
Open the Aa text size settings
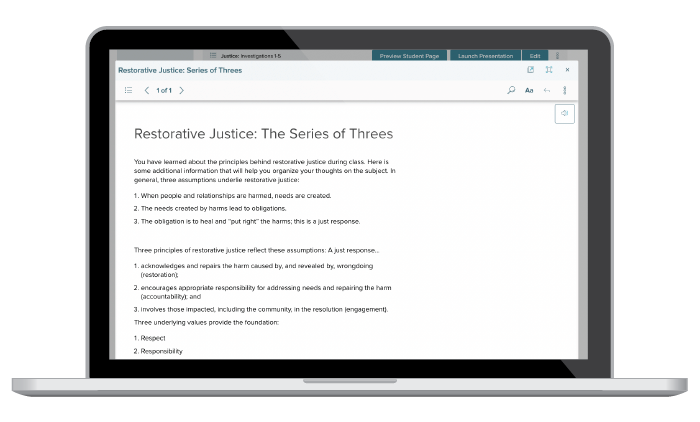coord(529,90)
